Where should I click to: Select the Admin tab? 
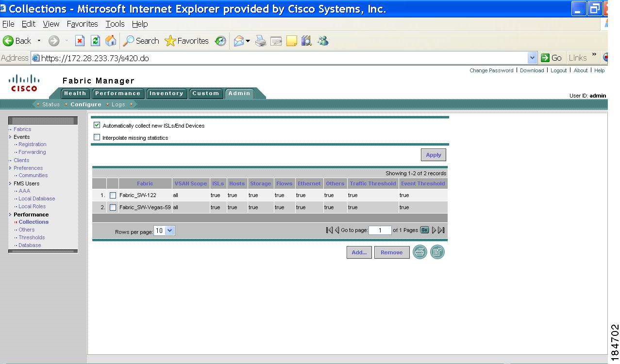[239, 94]
